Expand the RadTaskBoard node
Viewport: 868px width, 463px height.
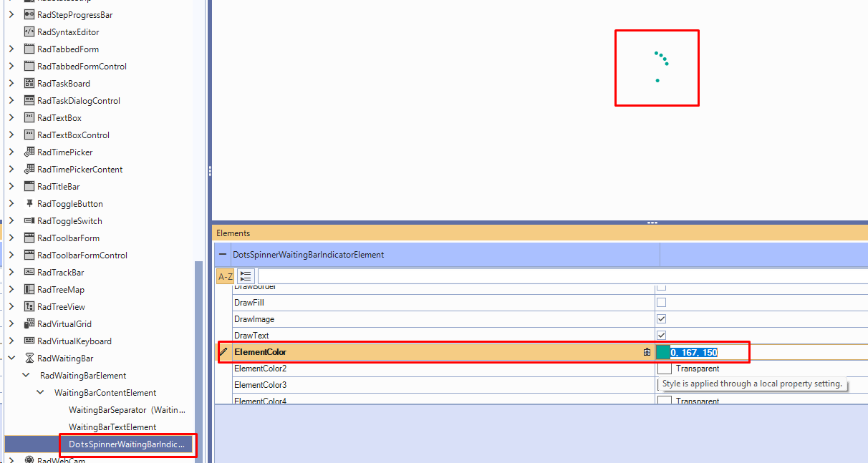pos(11,84)
